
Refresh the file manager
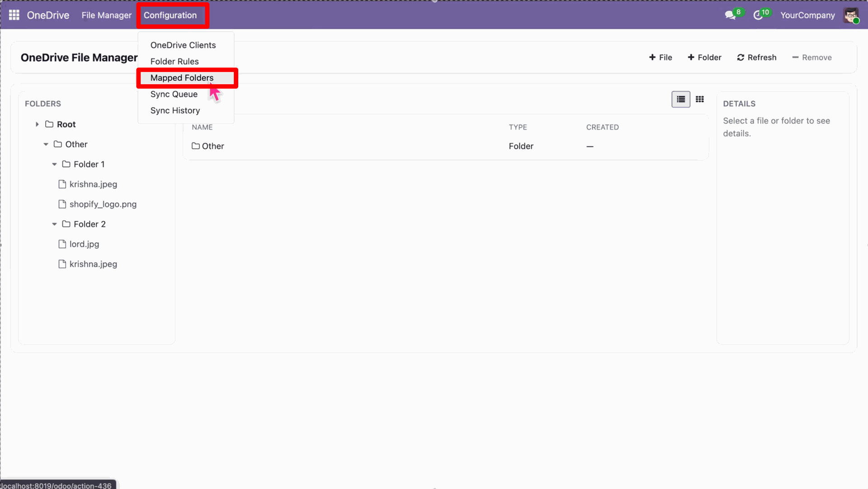pos(757,57)
